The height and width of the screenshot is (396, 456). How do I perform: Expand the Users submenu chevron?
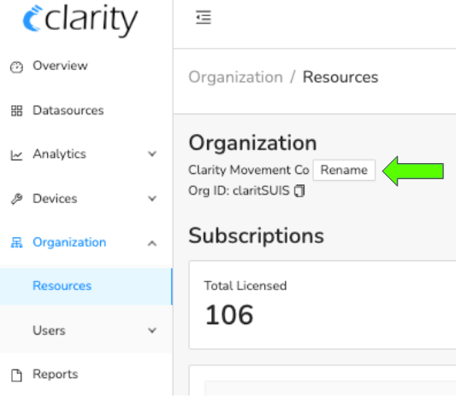click(x=152, y=331)
